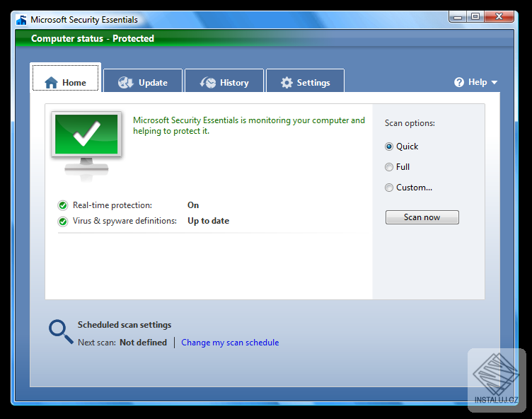Click the Virus & spyware definitions check icon
The height and width of the screenshot is (419, 532).
click(63, 222)
